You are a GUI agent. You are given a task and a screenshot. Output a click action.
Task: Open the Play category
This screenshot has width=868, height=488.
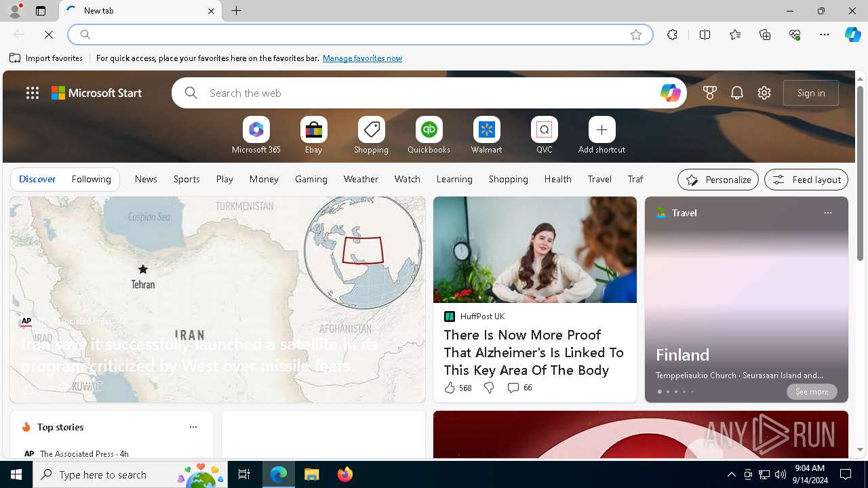tap(224, 179)
